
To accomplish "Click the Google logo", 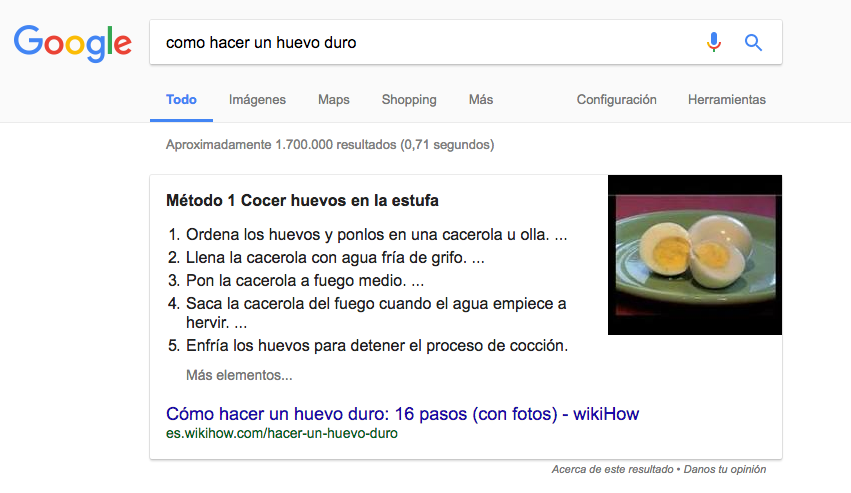I will [72, 42].
